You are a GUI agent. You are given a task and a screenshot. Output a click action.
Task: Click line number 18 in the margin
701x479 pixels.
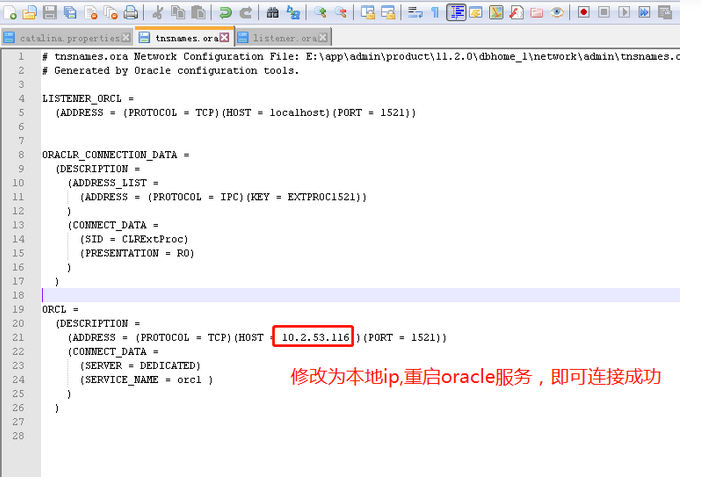coord(18,295)
